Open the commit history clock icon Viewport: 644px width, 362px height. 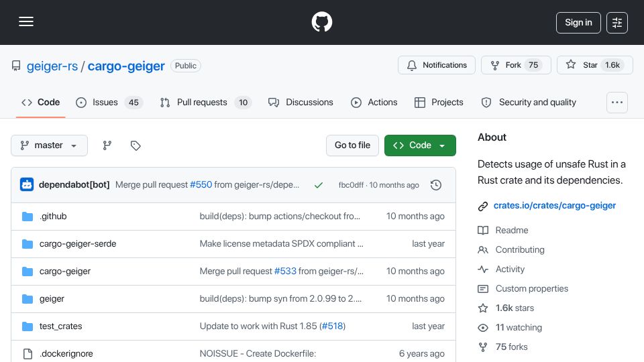[x=436, y=186]
